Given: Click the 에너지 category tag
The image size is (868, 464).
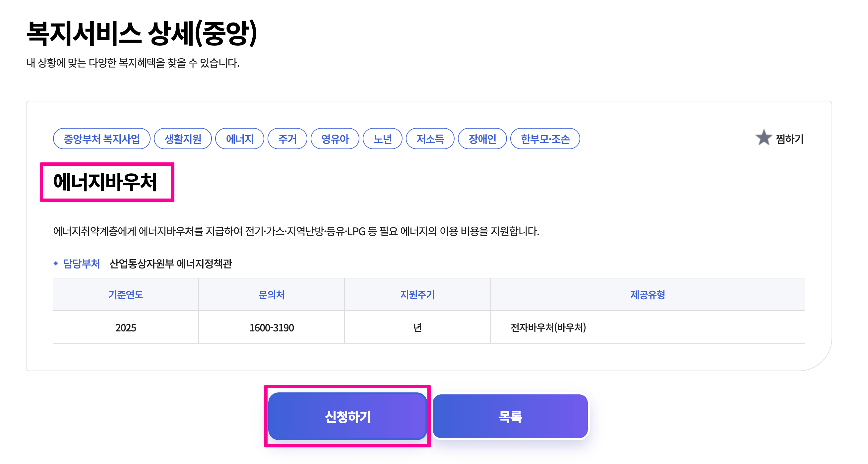Looking at the screenshot, I should tap(240, 139).
